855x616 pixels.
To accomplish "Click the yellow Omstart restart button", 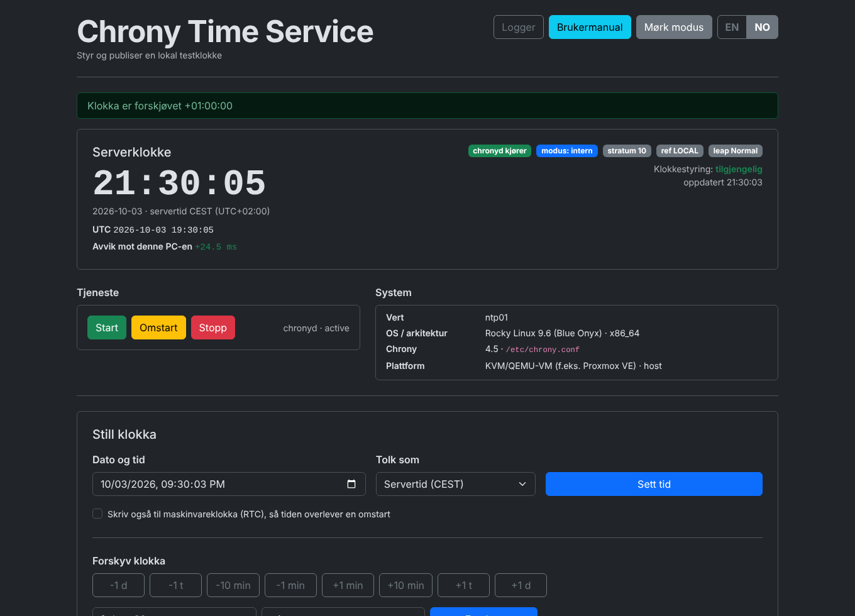I will point(158,327).
